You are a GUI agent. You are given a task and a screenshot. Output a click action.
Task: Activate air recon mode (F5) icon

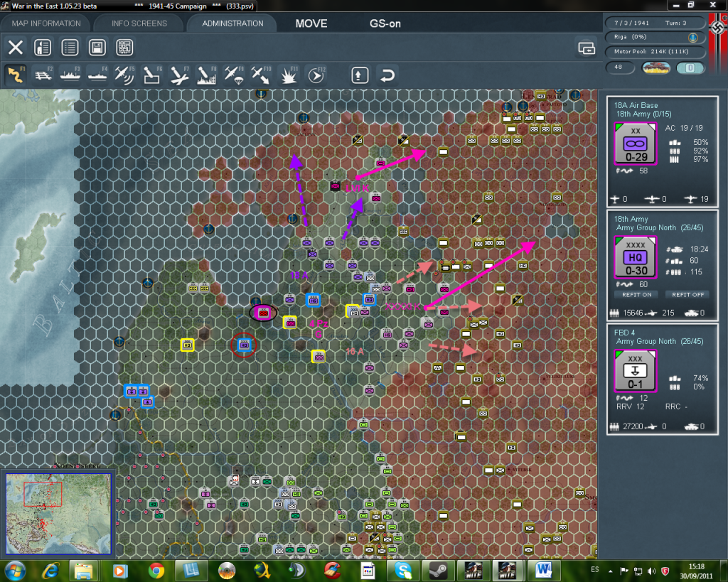coord(124,75)
